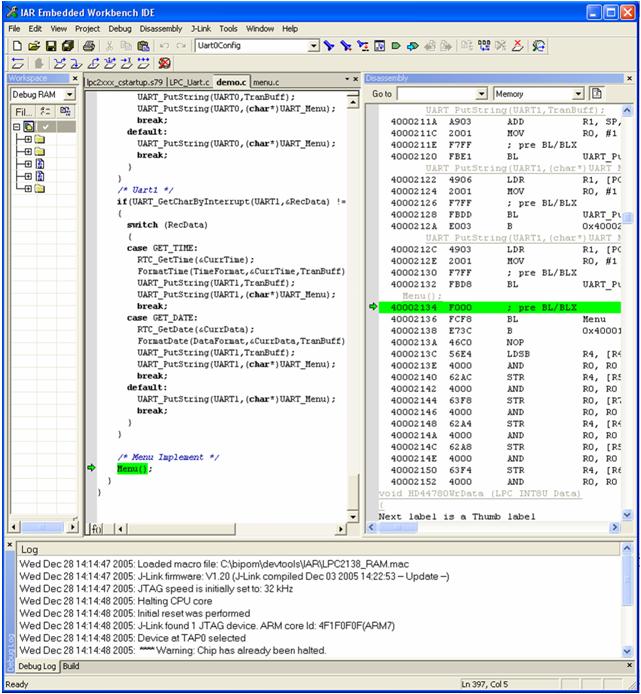Open the Memory zone dropdown
This screenshot has height=694, width=641.
(x=578, y=94)
